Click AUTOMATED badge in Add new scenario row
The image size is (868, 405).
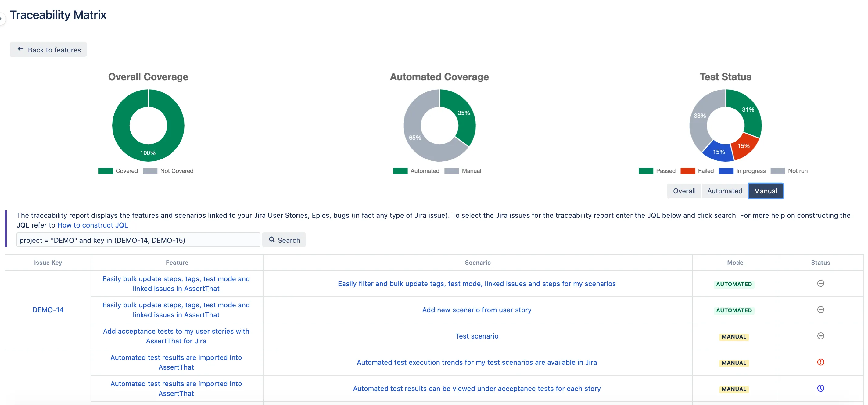tap(734, 310)
